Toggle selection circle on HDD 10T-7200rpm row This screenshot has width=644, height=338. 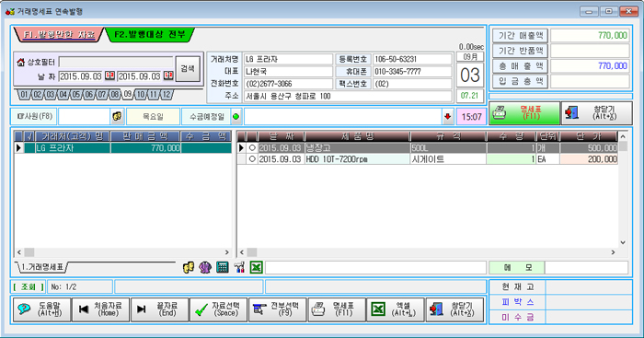point(252,158)
